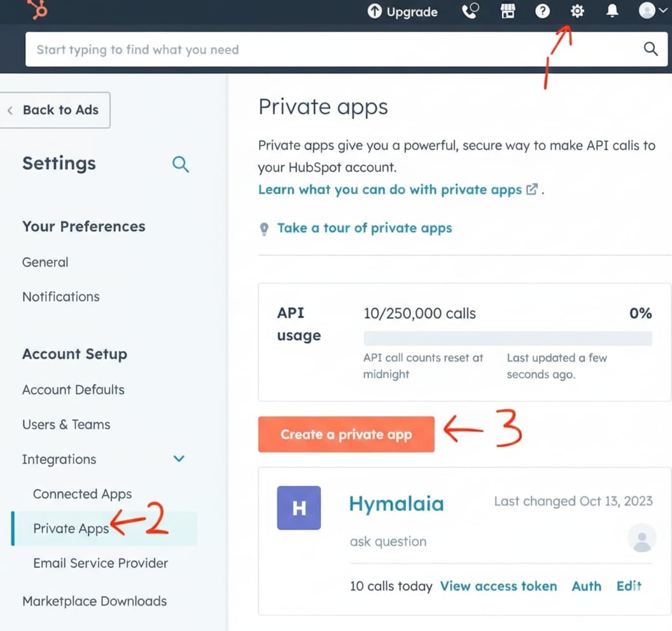This screenshot has width=672, height=631.
Task: Expand the Back to Ads chevron
Action: [10, 109]
